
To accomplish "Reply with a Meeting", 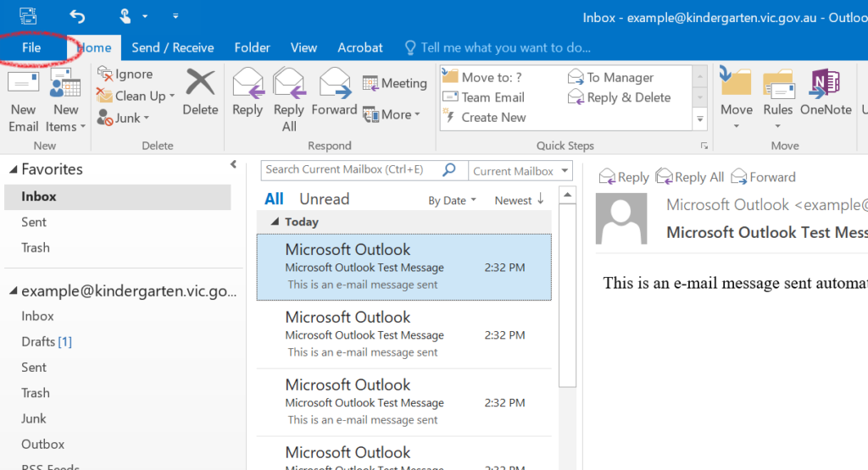I will pyautogui.click(x=395, y=84).
